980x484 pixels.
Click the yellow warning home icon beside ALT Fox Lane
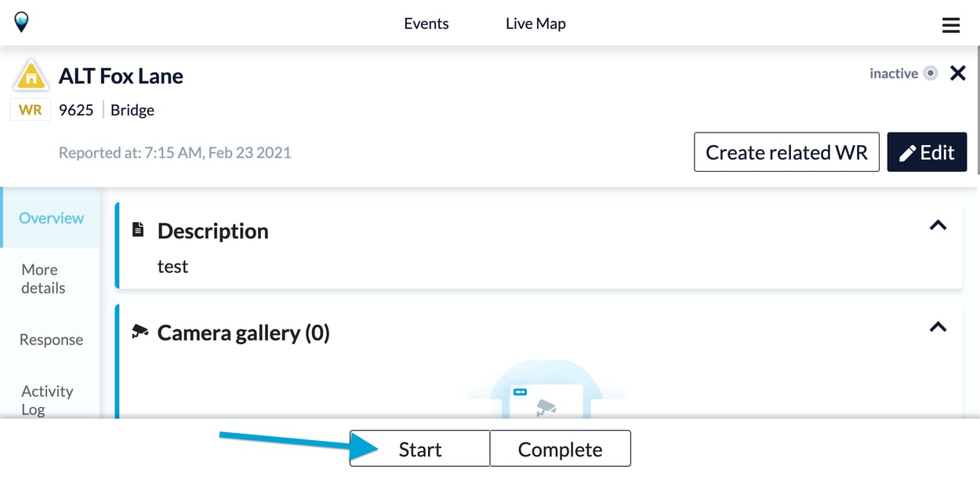click(31, 75)
